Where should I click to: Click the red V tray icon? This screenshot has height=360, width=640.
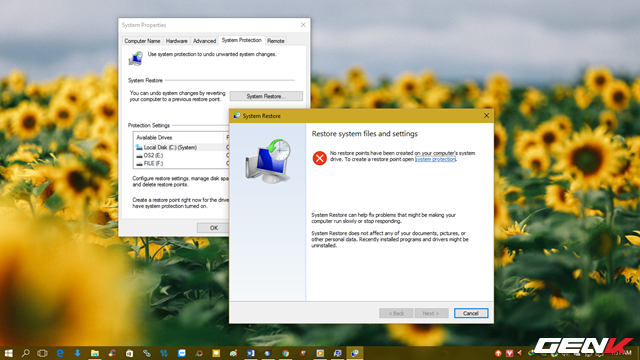click(x=509, y=353)
